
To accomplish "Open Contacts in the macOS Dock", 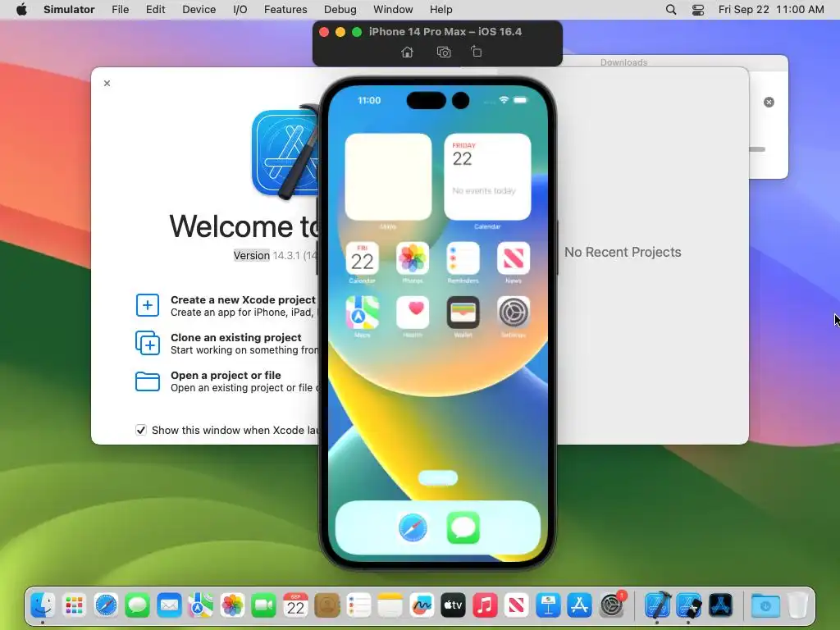I will [326, 606].
